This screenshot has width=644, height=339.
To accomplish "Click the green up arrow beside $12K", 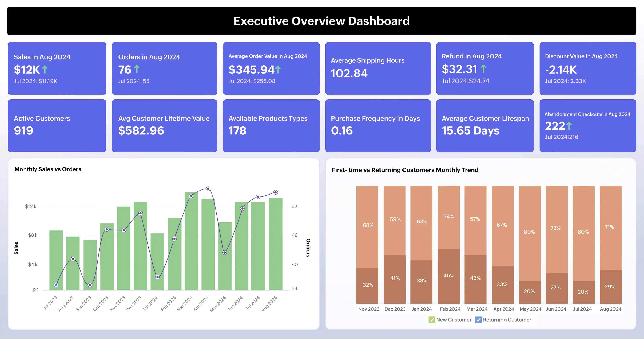I will (45, 70).
